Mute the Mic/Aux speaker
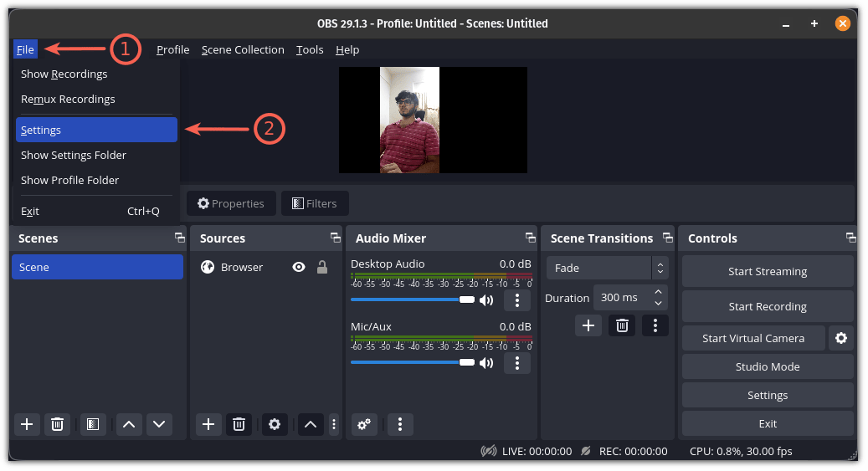The width and height of the screenshot is (868, 471). point(486,363)
